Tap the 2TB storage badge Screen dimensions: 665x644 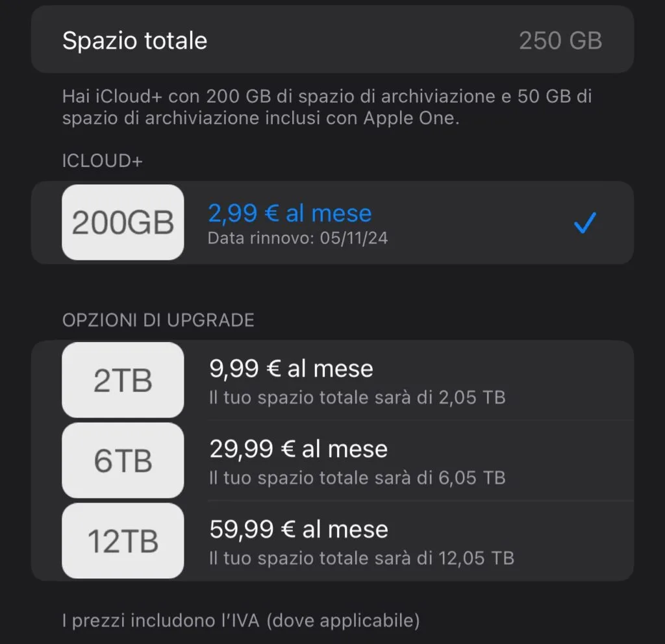pos(123,380)
